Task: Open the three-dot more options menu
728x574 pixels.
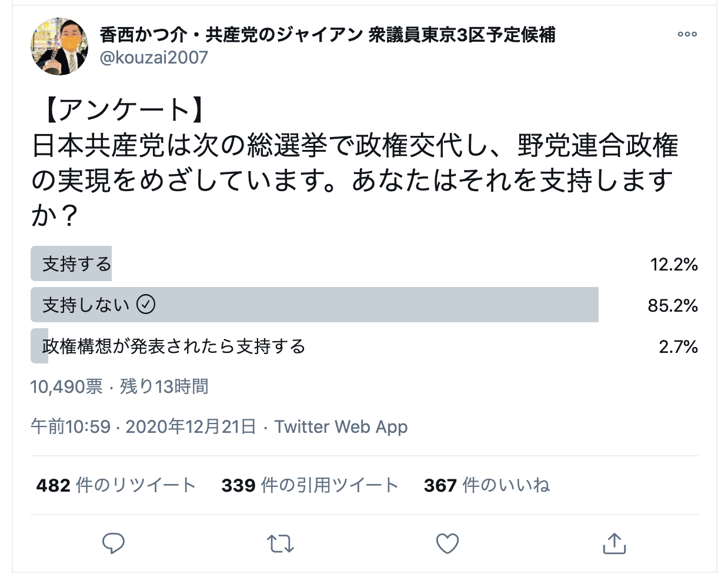Action: pyautogui.click(x=687, y=34)
